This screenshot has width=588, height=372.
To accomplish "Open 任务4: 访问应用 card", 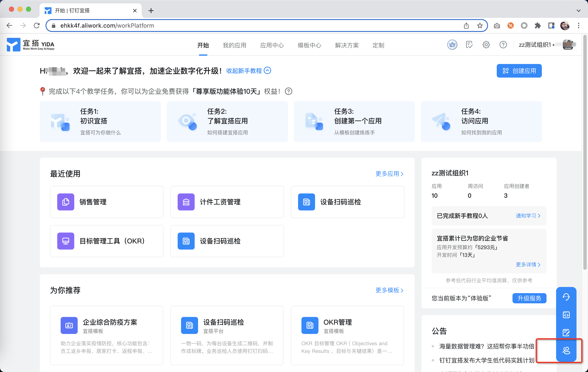I will tap(481, 121).
